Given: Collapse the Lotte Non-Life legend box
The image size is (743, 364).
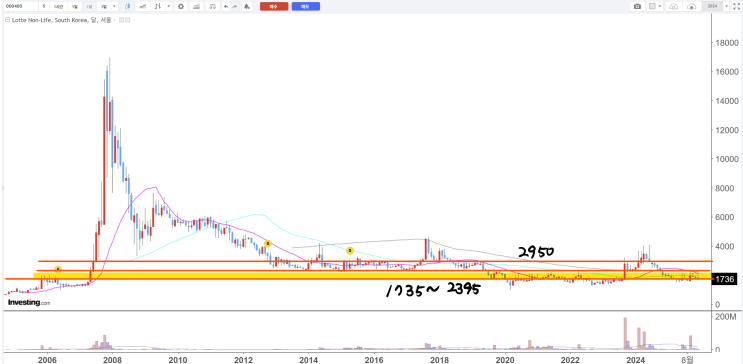Looking at the screenshot, I should 8,20.
